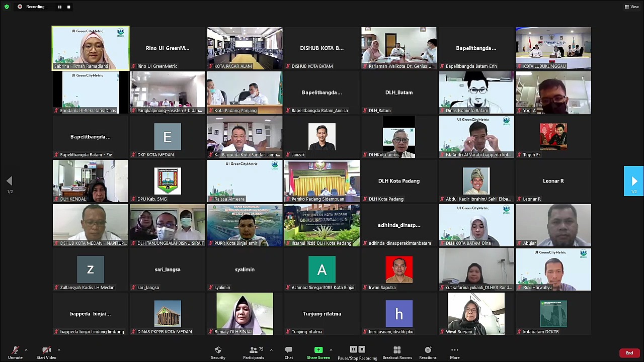Pause recording from the bottom toolbar
The width and height of the screenshot is (644, 362).
click(x=353, y=349)
